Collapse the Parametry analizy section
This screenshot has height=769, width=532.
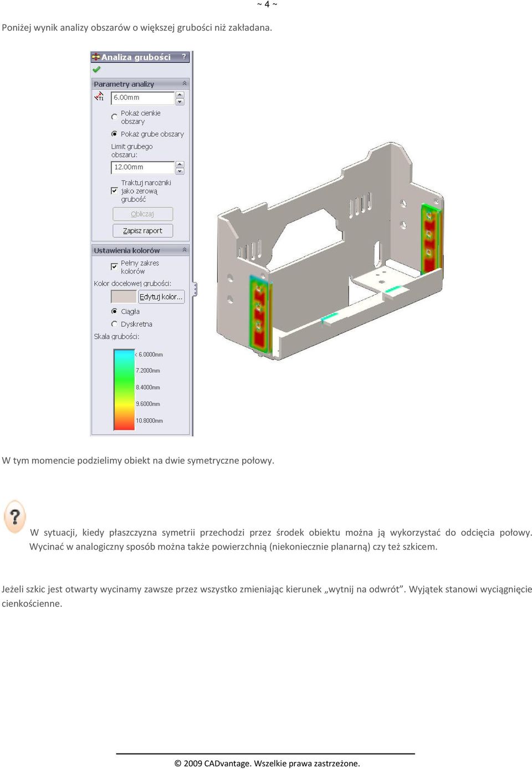(x=185, y=84)
